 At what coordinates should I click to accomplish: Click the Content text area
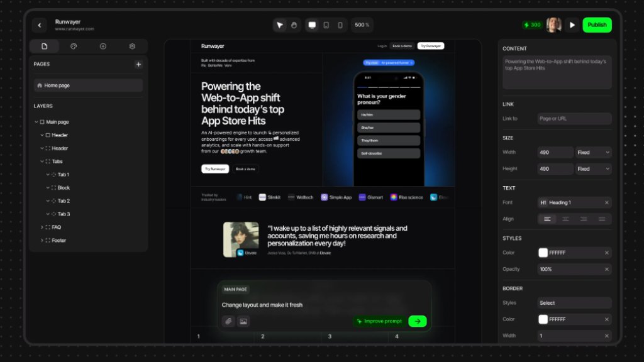tap(557, 73)
